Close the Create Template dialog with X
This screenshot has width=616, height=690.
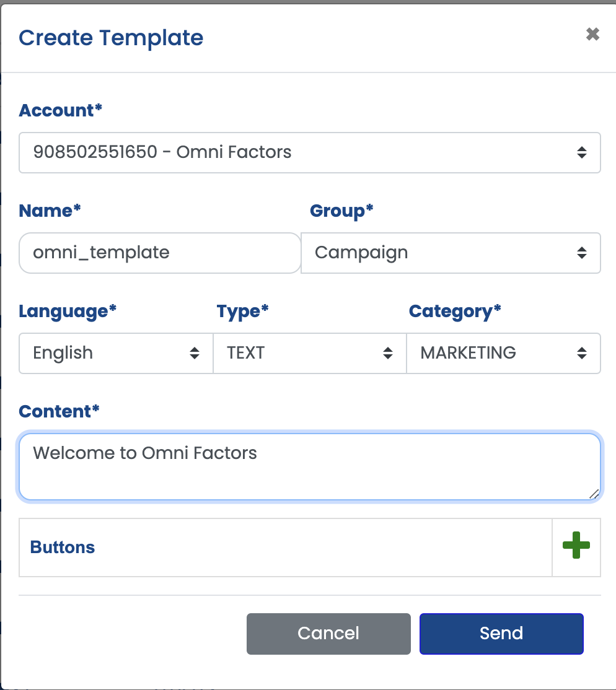click(x=592, y=34)
